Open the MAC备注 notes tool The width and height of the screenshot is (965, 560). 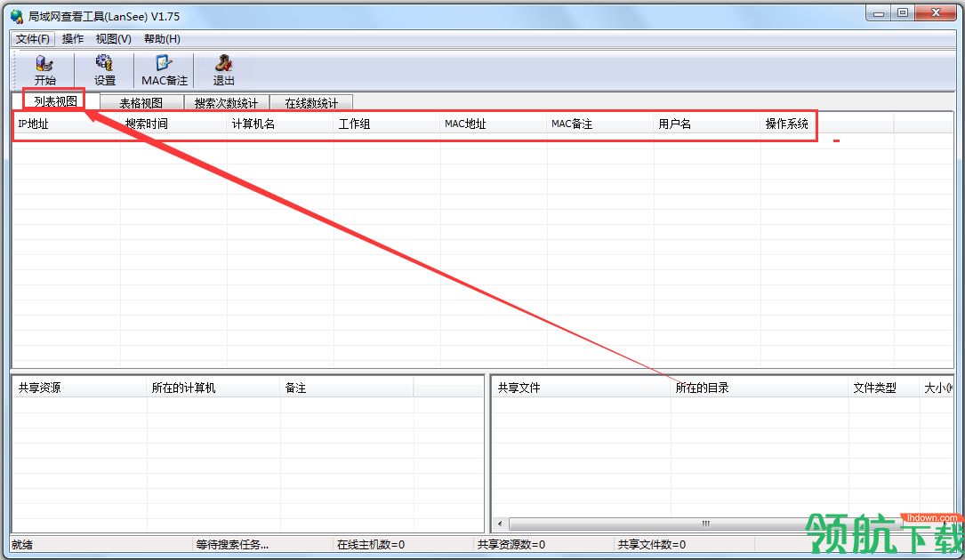tap(164, 70)
